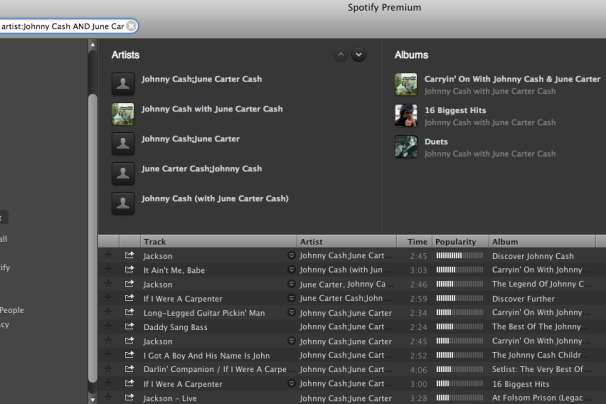Click artist subtitle under the Duets album
606x404 pixels.
coord(490,154)
